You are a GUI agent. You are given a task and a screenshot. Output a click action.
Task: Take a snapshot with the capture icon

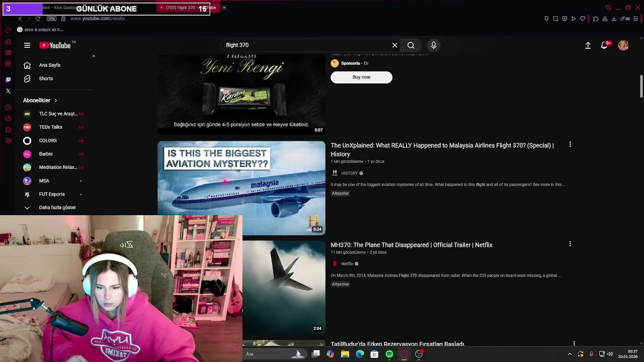pyautogui.click(x=555, y=19)
